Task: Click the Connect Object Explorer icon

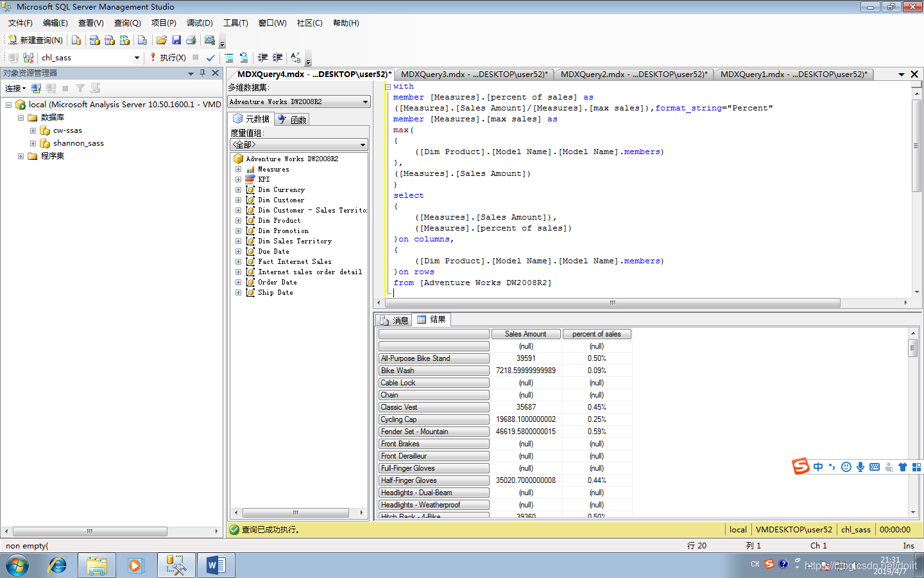Action: [36, 88]
